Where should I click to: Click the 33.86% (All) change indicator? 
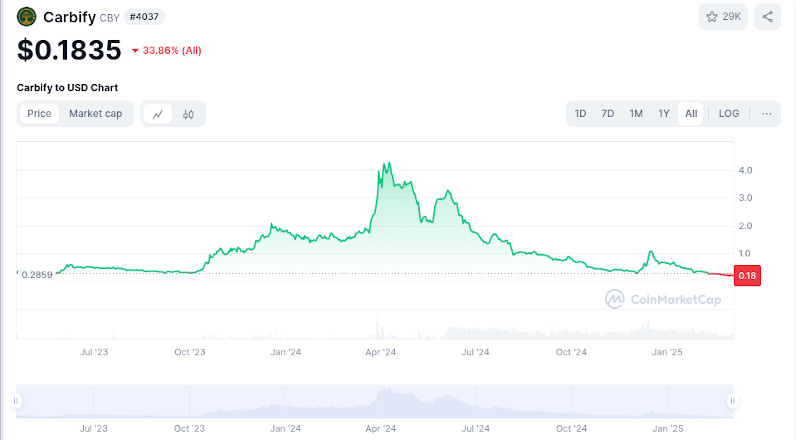167,51
